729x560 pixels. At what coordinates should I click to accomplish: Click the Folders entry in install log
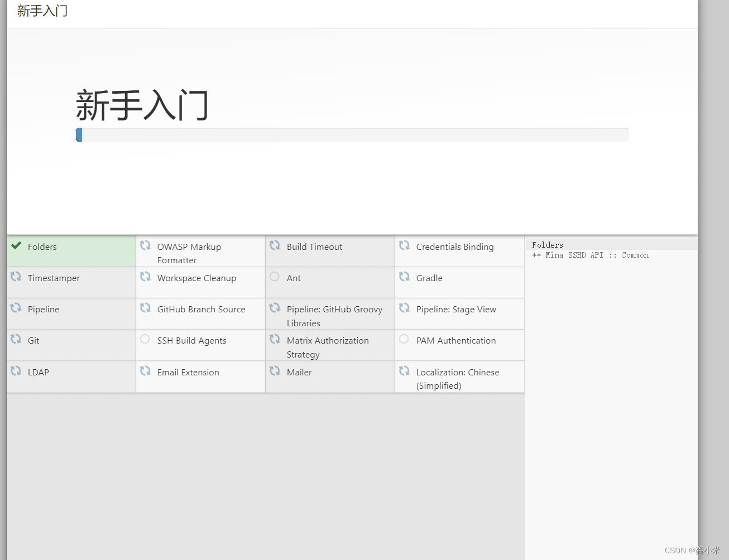[x=548, y=245]
